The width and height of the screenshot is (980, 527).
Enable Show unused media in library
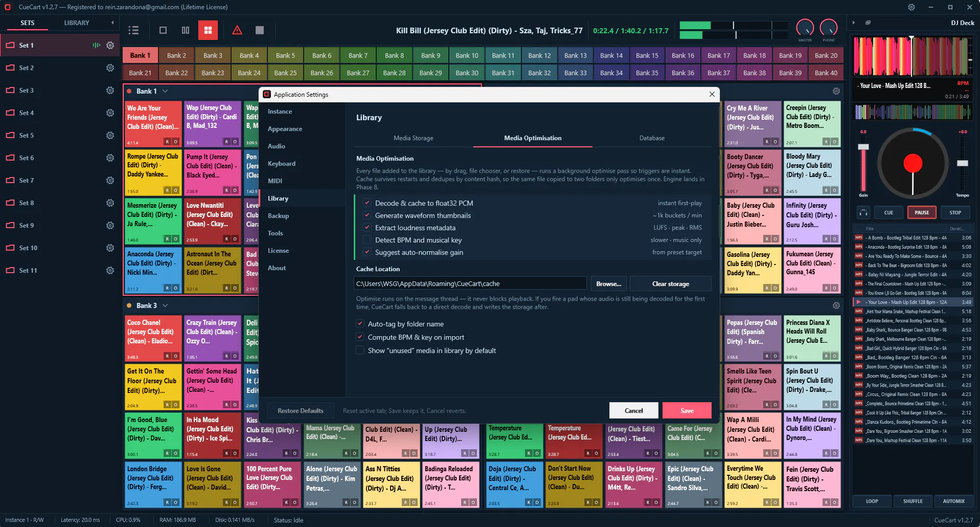coord(360,350)
